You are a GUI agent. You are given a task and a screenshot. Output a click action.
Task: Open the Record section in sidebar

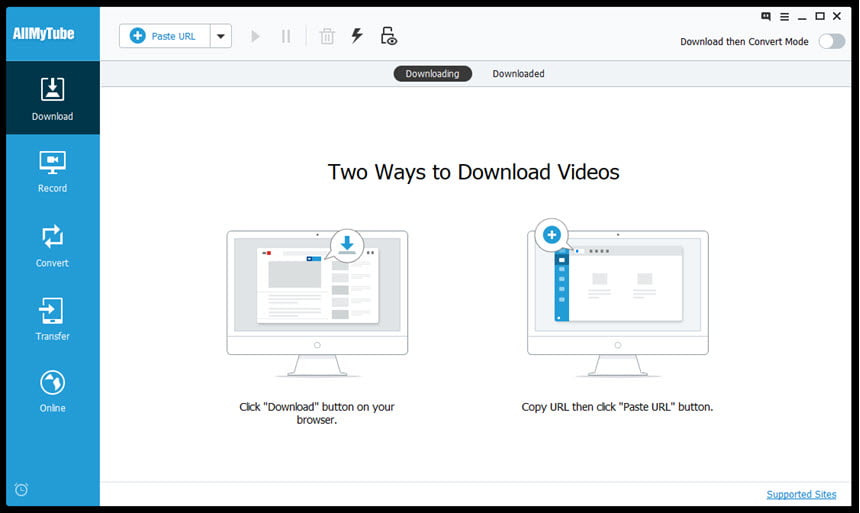point(53,171)
